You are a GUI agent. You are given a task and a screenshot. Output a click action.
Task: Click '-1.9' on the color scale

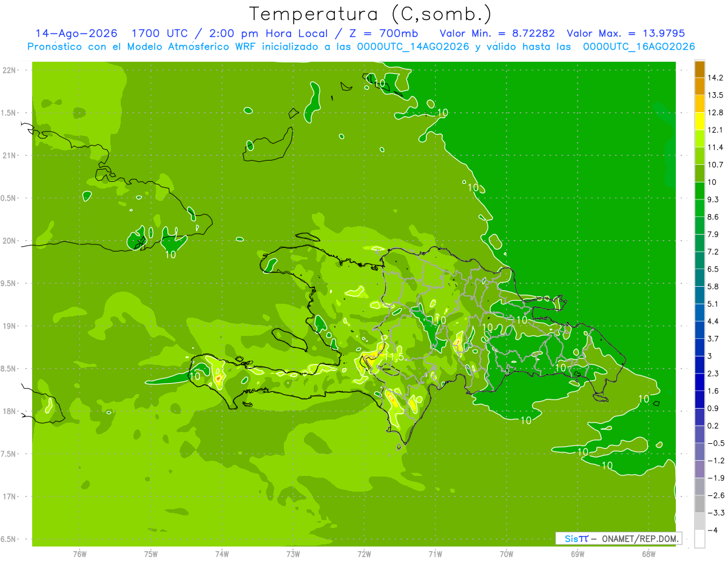[715, 478]
